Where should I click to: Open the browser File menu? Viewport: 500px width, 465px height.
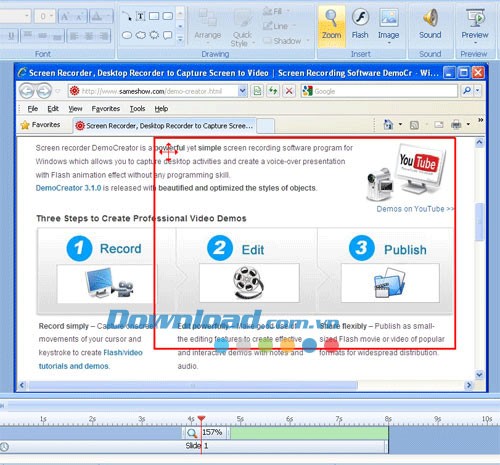click(32, 109)
